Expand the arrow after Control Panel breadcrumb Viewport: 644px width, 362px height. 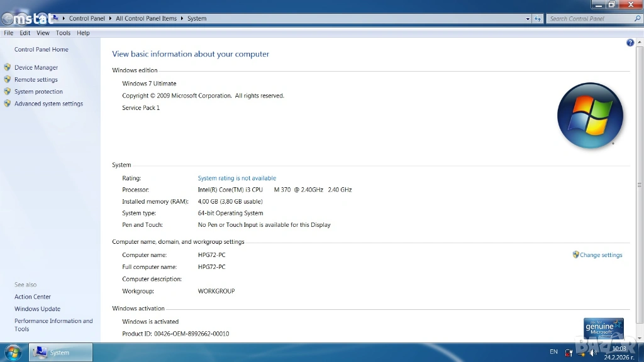pos(111,19)
